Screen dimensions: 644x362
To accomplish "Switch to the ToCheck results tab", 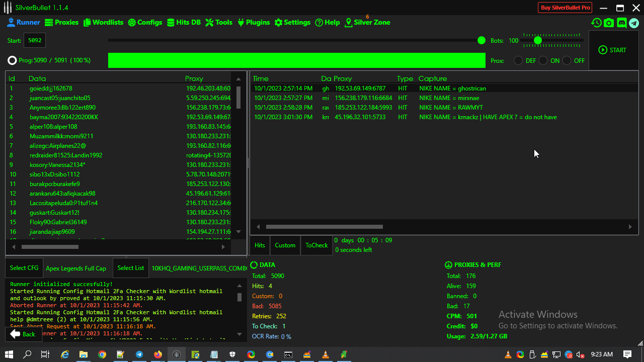I will (316, 245).
